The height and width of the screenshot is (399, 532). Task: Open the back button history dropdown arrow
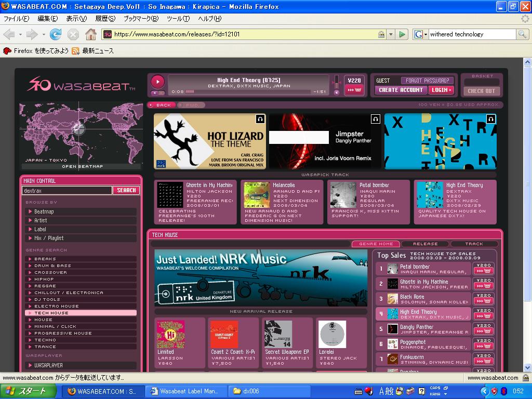point(20,34)
